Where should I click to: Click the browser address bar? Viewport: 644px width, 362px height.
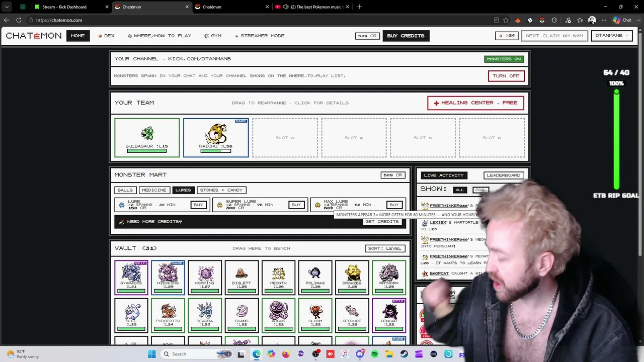point(262,20)
